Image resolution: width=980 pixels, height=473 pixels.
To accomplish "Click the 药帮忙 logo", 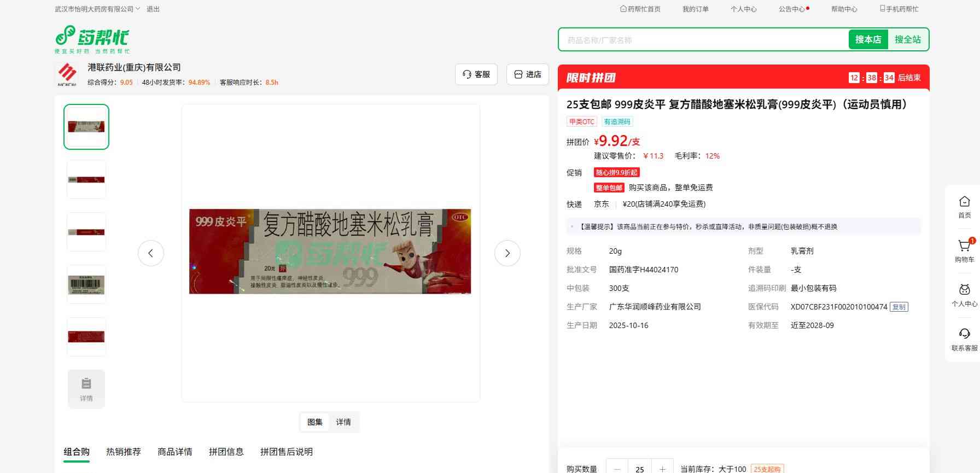I will (x=92, y=39).
